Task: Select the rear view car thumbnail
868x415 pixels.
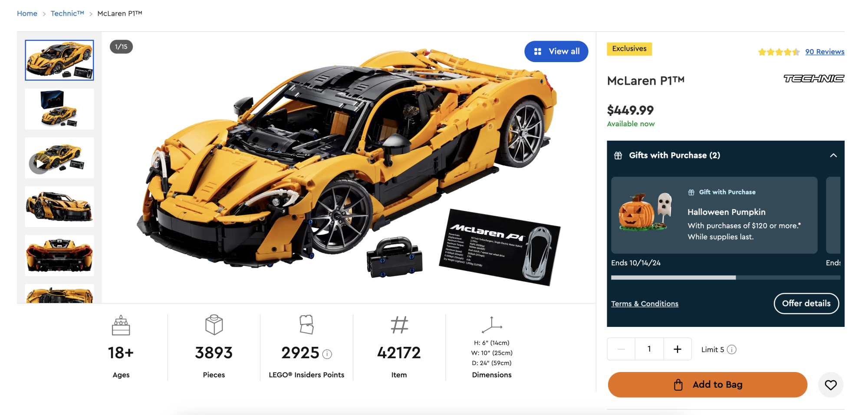Action: (x=59, y=256)
